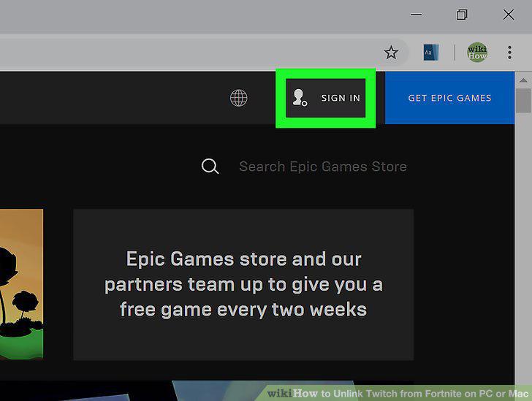Click the scrollbar up arrow
The image size is (532, 401).
[x=523, y=80]
